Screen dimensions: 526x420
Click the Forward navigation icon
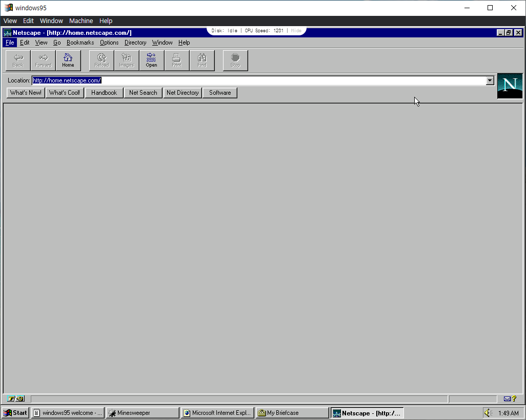tap(43, 60)
